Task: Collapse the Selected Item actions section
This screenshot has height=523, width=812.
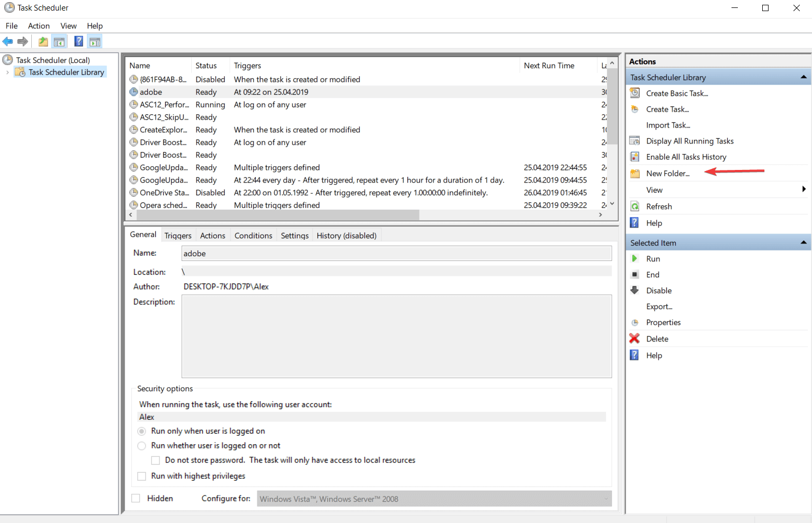Action: tap(803, 243)
